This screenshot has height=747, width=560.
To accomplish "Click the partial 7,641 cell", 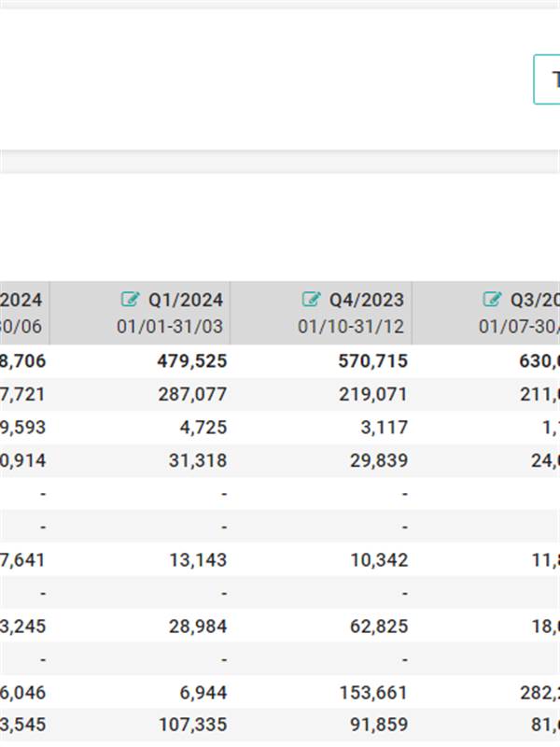I will click(22, 560).
